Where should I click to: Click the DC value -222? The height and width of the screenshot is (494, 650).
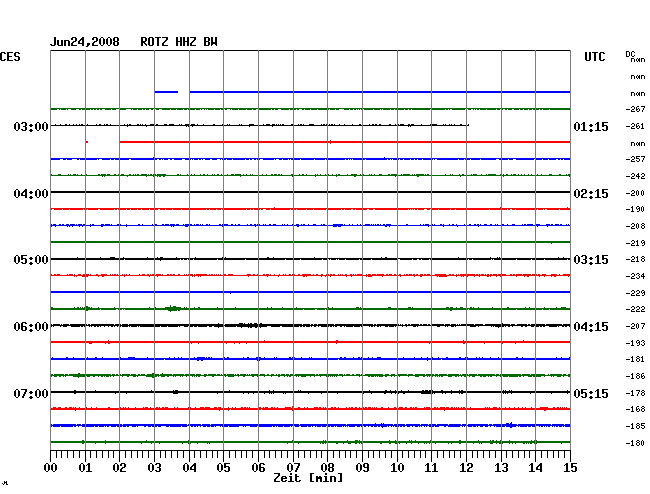click(x=635, y=309)
